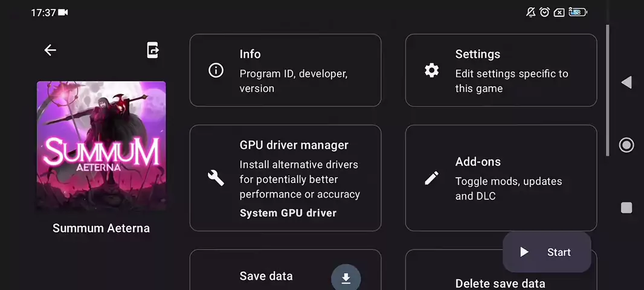
Task: Click the gear icon in Settings card
Action: (431, 71)
